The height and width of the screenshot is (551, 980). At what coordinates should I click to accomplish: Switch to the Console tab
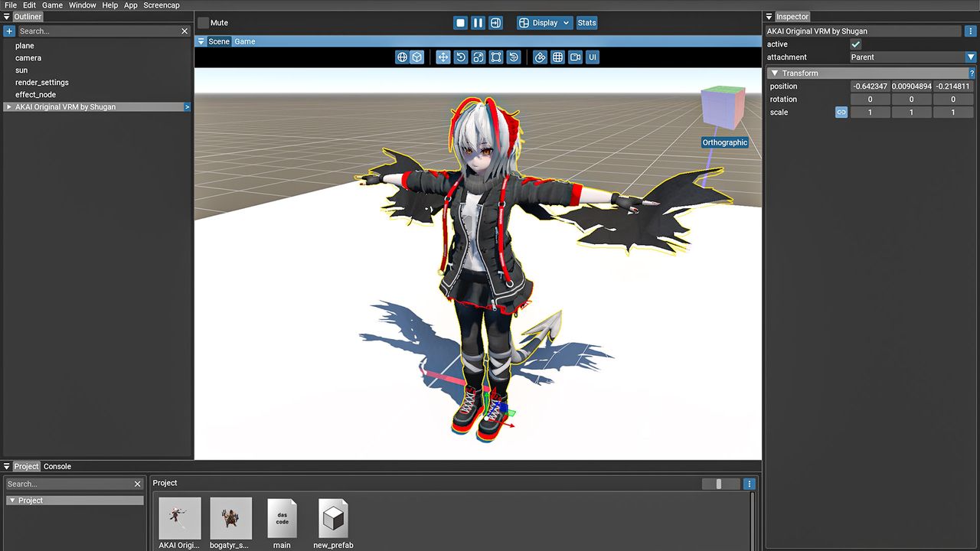click(x=57, y=466)
